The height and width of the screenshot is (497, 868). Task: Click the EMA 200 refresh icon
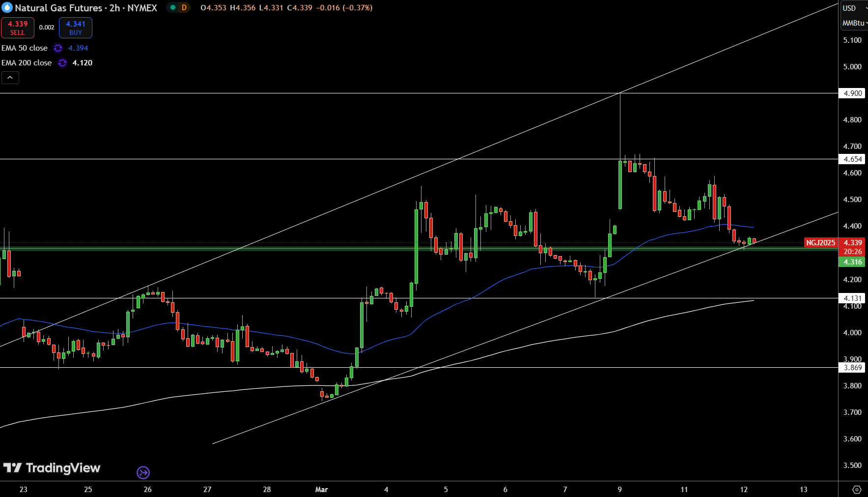[62, 63]
